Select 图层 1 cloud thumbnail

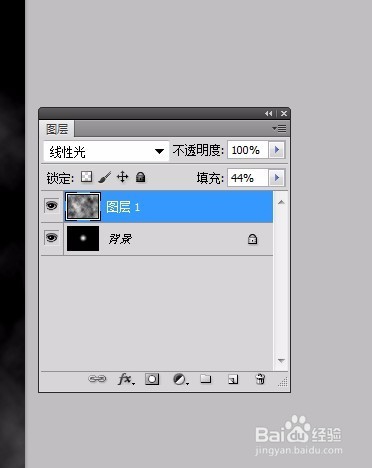pyautogui.click(x=83, y=207)
